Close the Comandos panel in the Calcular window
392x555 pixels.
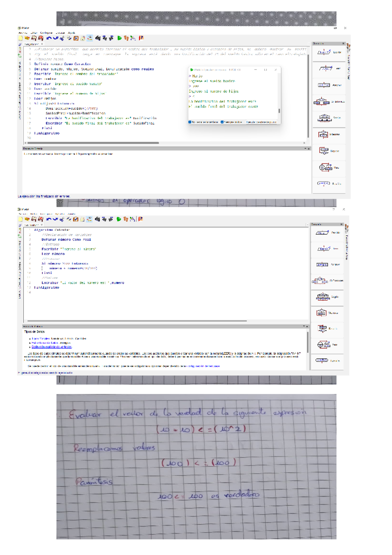(x=341, y=224)
